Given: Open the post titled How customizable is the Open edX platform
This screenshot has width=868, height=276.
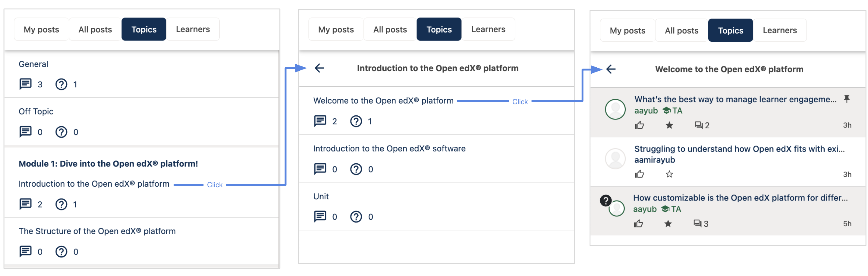Looking at the screenshot, I should (x=740, y=198).
